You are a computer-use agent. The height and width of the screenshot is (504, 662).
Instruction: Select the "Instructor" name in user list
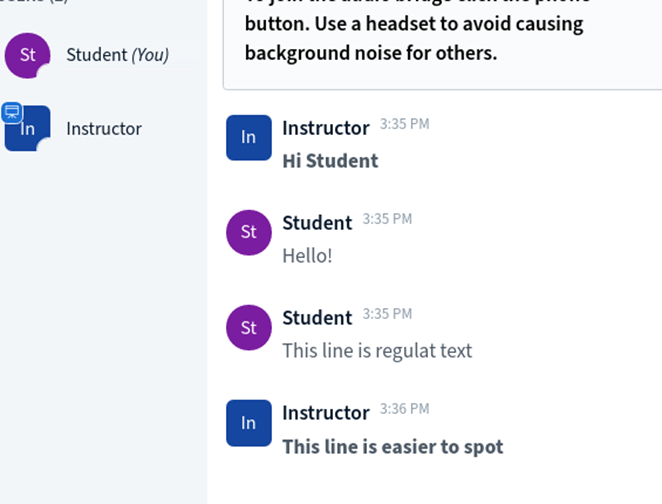pyautogui.click(x=104, y=129)
